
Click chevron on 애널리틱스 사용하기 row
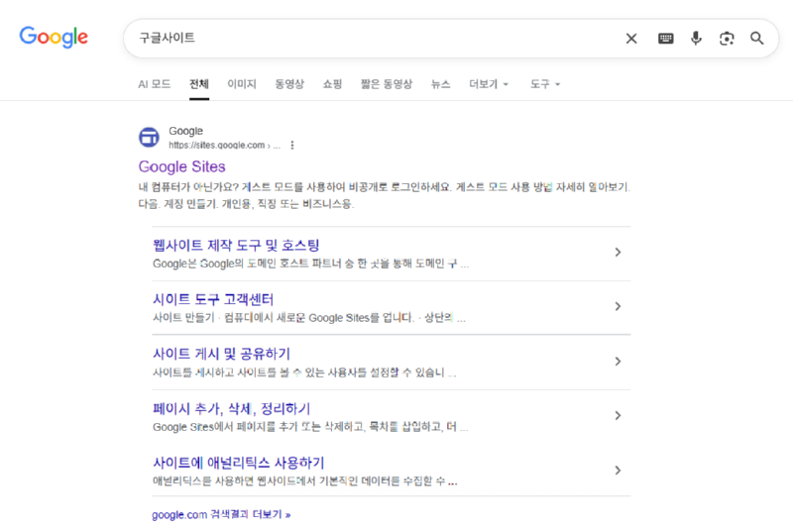coord(618,471)
